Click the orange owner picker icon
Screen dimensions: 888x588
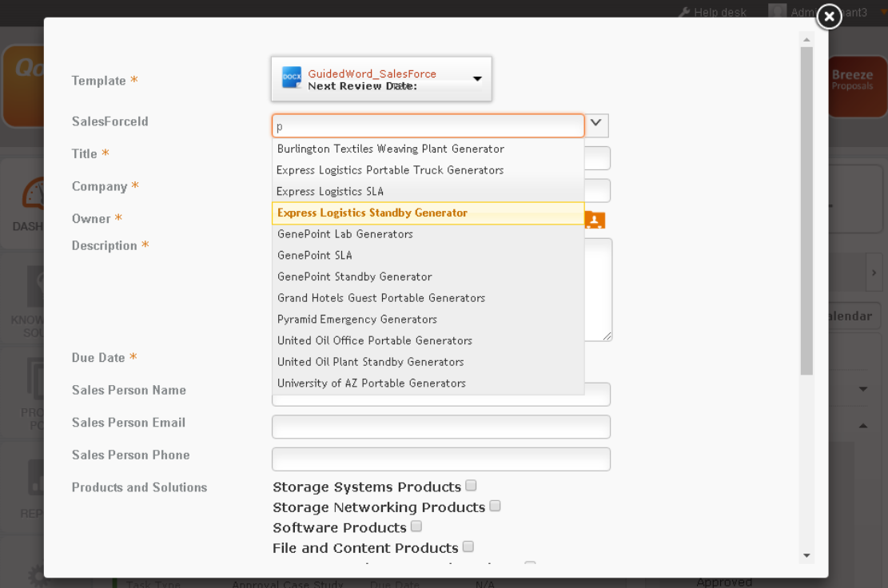[595, 220]
